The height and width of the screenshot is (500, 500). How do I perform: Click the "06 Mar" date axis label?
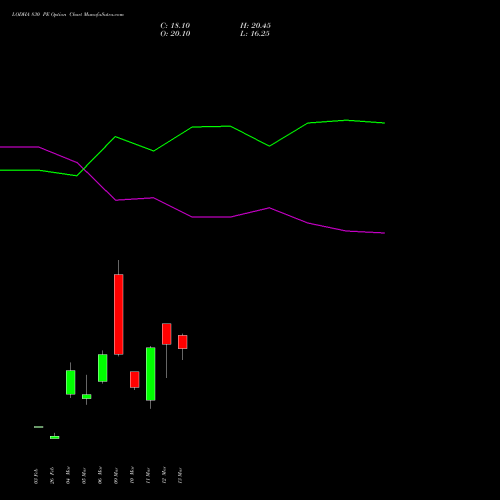[100, 475]
